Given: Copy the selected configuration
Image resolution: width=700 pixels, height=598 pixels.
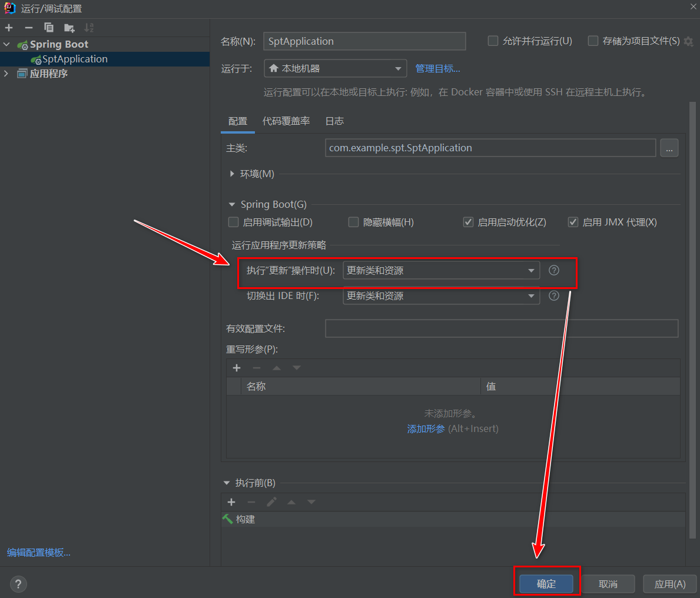Looking at the screenshot, I should pos(49,28).
